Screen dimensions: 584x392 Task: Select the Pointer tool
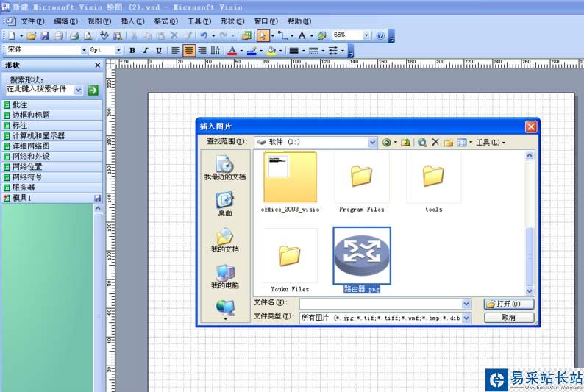263,36
